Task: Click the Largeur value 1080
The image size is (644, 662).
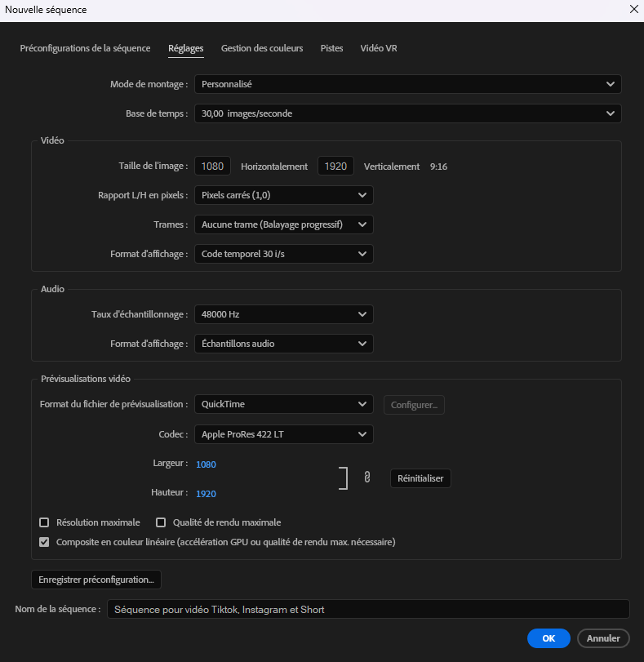Action: (x=206, y=464)
